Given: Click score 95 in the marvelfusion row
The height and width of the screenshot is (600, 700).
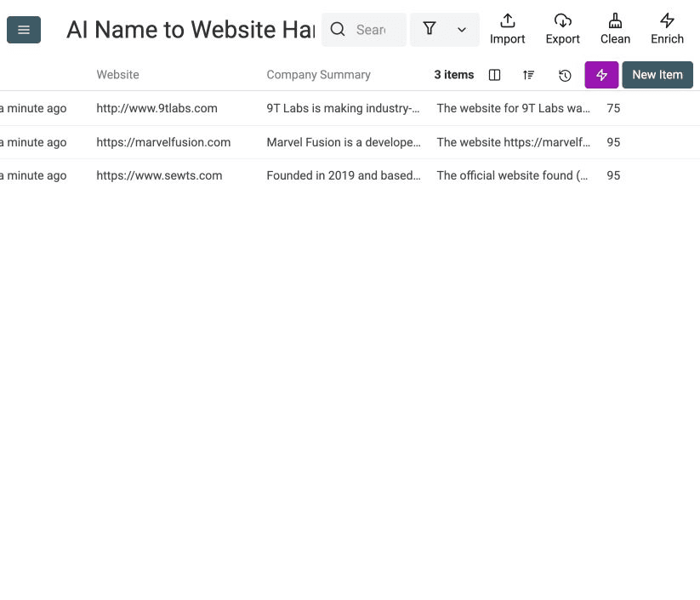Looking at the screenshot, I should click(613, 142).
